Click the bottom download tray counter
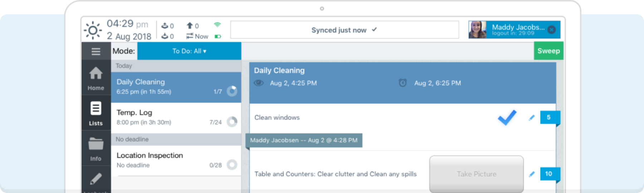 pos(167,36)
